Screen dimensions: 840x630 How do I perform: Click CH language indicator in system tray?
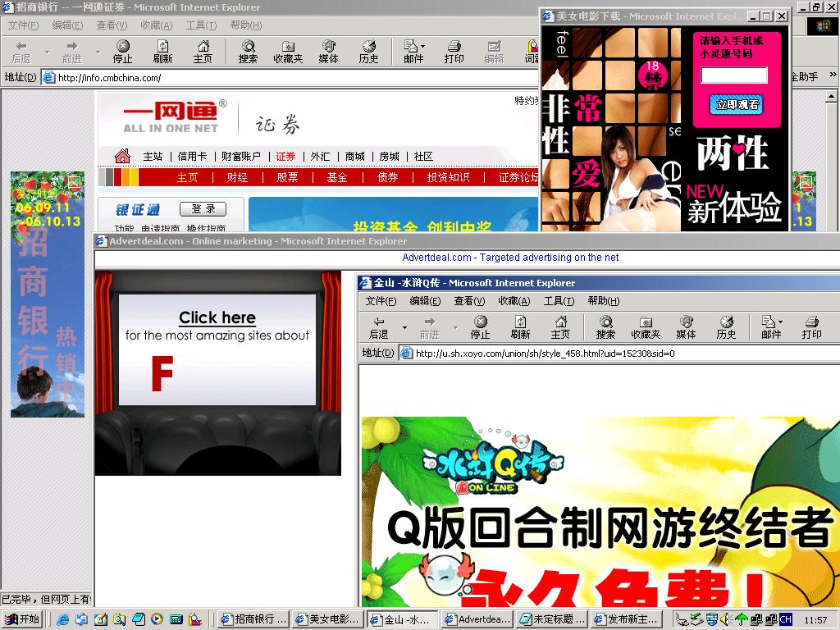click(x=785, y=619)
